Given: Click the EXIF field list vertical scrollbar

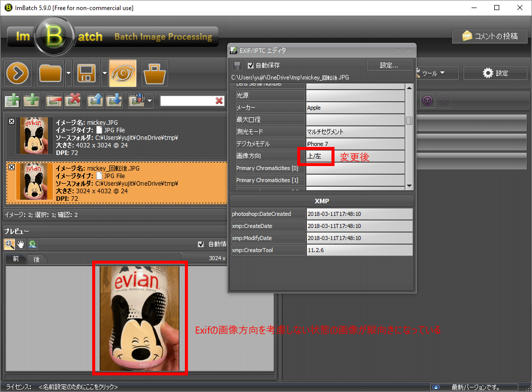Looking at the screenshot, I should point(410,136).
